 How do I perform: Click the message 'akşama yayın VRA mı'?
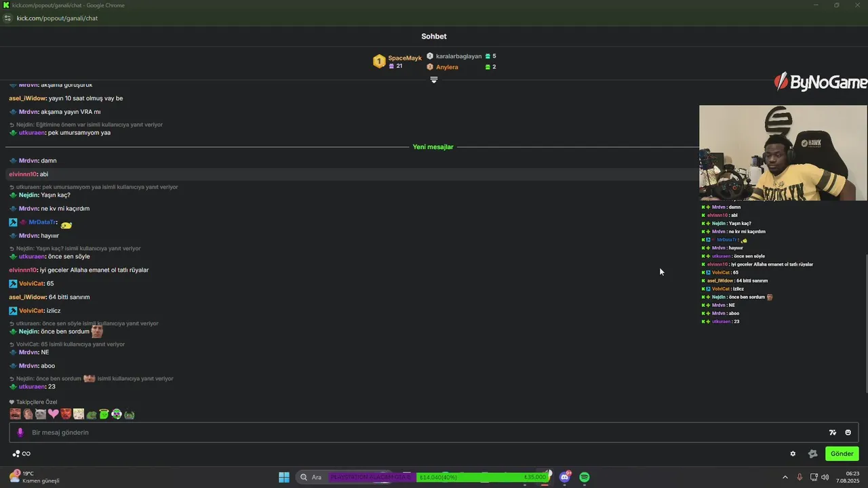click(71, 112)
